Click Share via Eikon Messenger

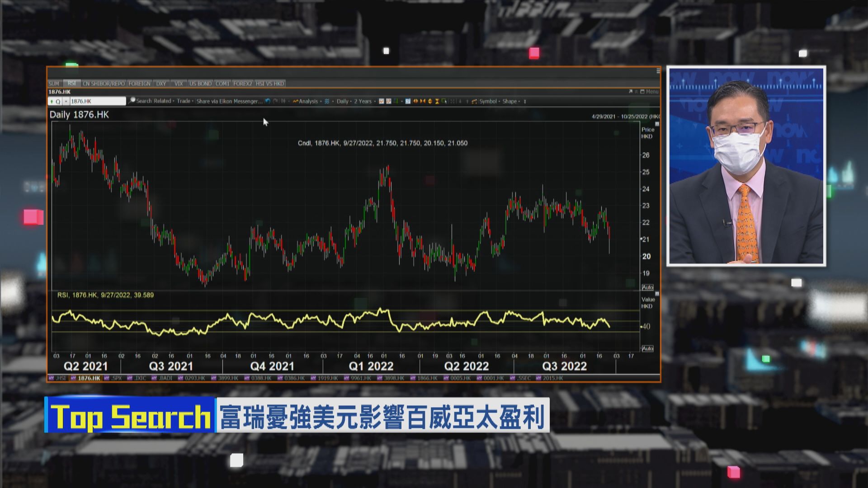(x=228, y=101)
